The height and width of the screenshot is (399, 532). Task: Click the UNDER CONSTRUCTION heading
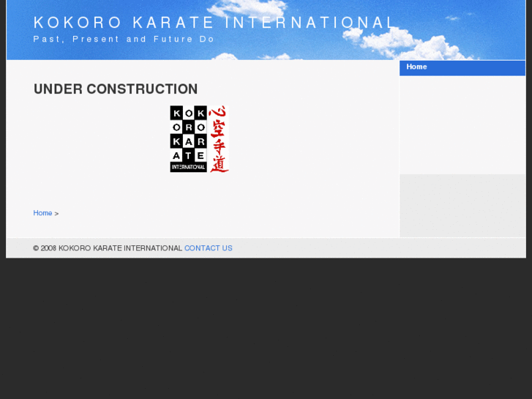(116, 89)
